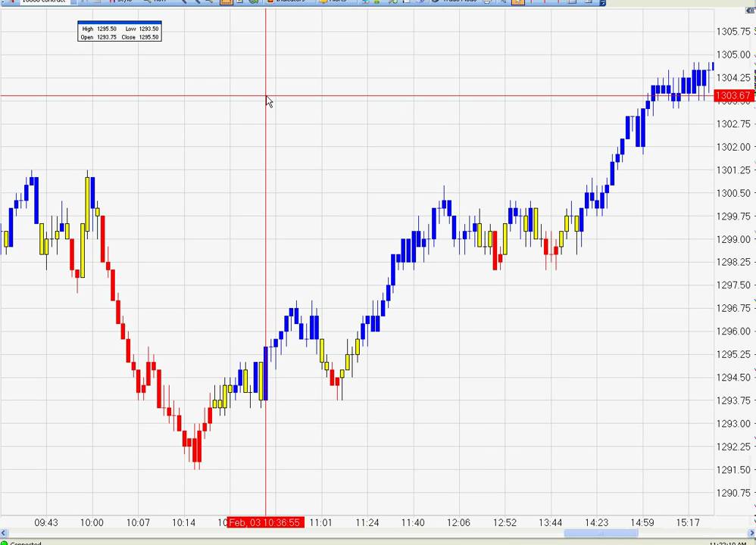
Task: Click the 11:40 time axis label
Action: [413, 523]
